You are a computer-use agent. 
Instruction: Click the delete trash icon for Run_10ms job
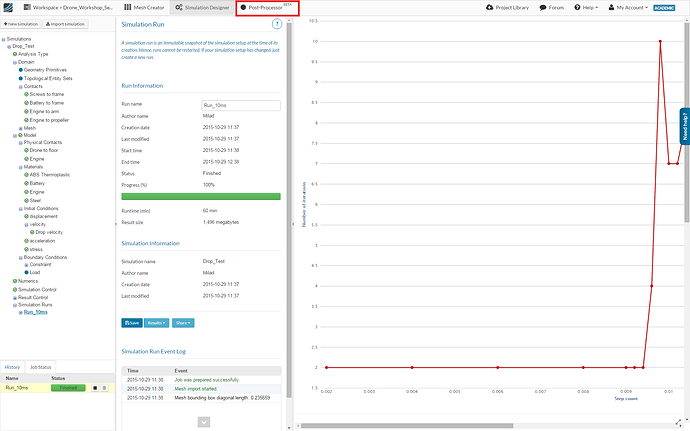pos(104,388)
